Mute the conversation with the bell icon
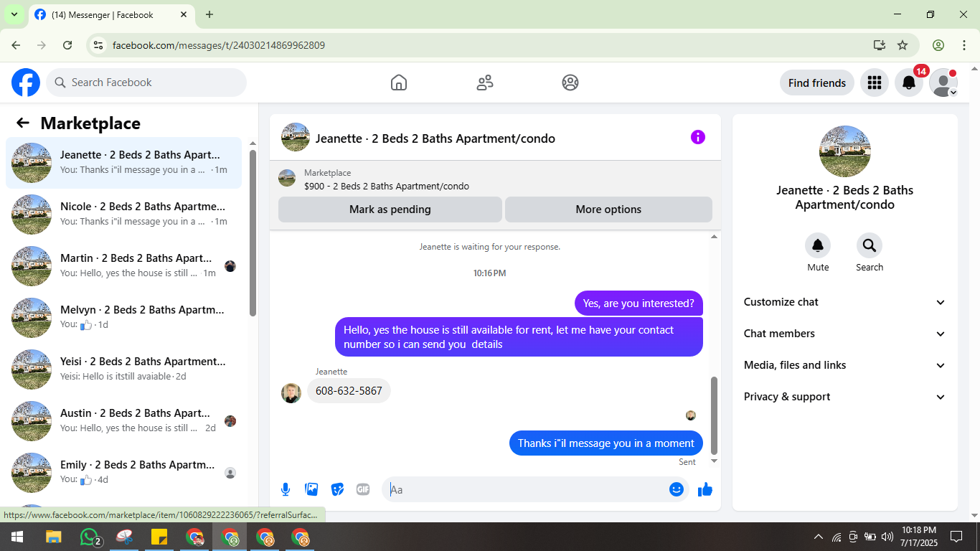This screenshot has width=980, height=551. click(x=818, y=246)
